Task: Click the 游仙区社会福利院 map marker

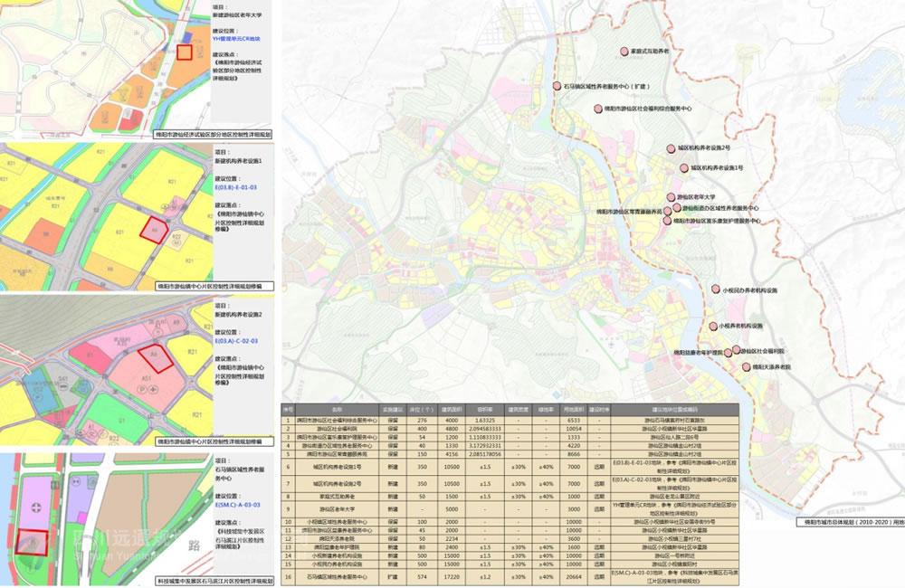Action: coord(736,350)
